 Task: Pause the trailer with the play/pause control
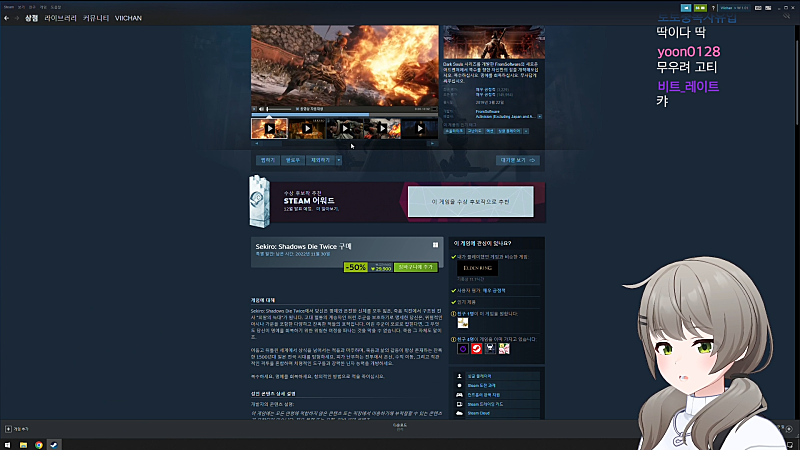pos(254,109)
